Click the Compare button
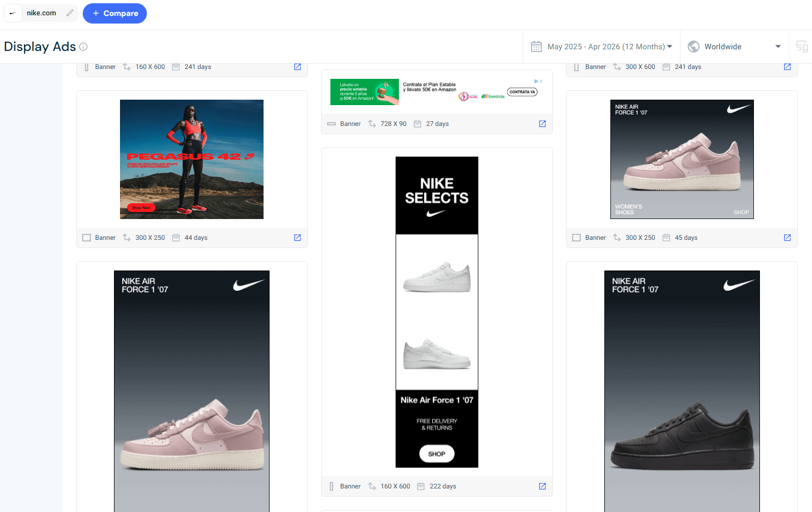Image resolution: width=812 pixels, height=512 pixels. [x=115, y=13]
